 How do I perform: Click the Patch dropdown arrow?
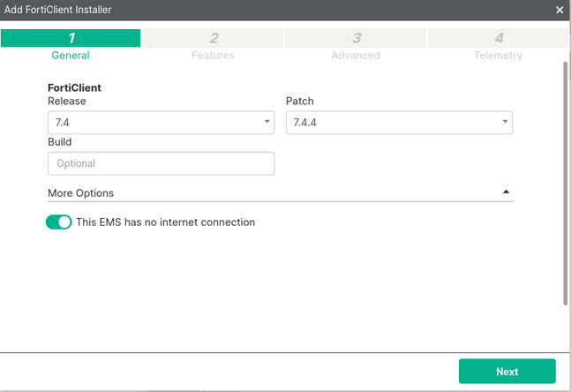506,123
